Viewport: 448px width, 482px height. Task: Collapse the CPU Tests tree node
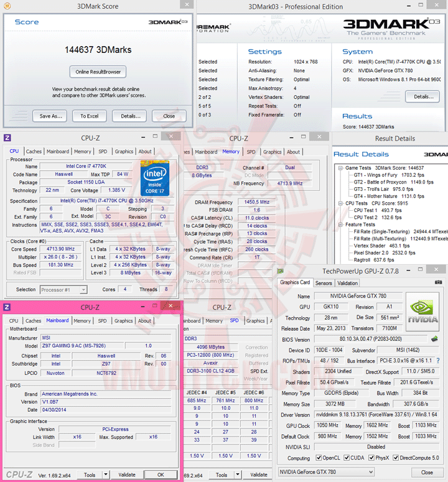point(340,203)
